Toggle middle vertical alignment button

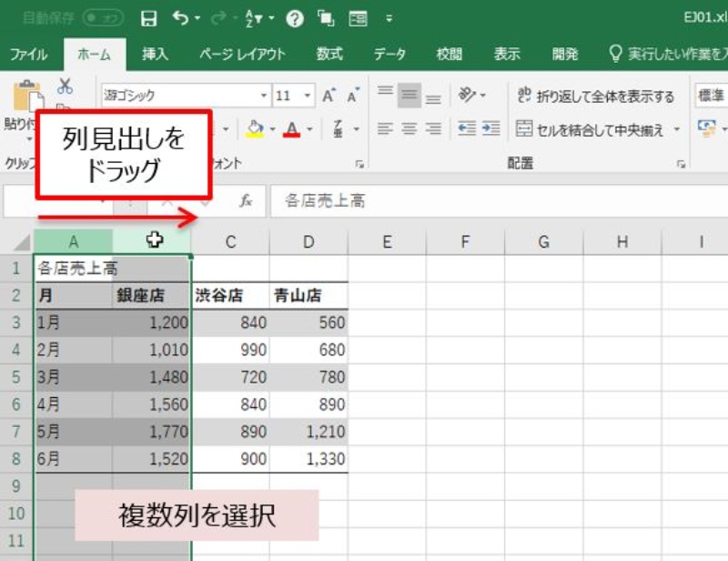(409, 96)
